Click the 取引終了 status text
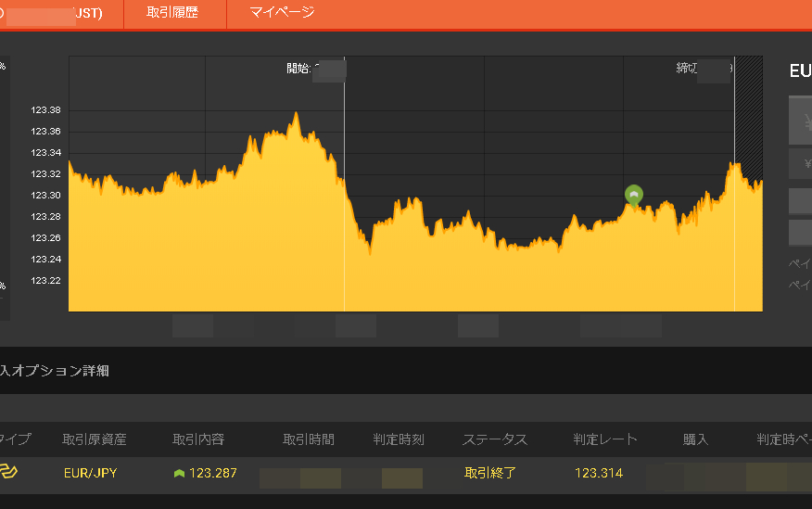The image size is (812, 509). pyautogui.click(x=490, y=473)
